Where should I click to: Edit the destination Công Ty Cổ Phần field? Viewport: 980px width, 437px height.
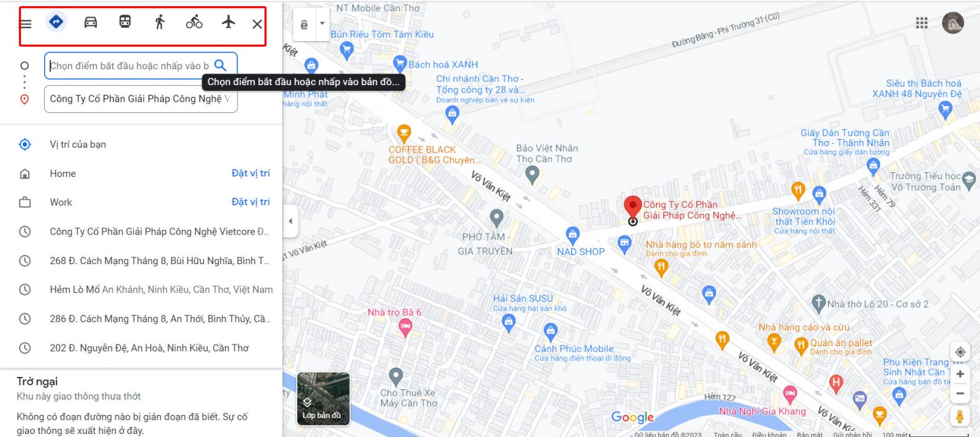[x=140, y=99]
